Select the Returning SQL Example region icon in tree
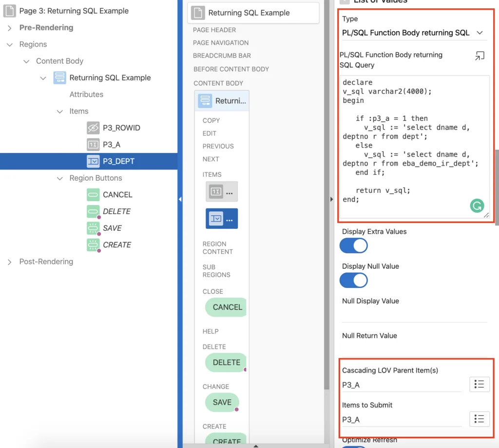Viewport: 499px width, 448px height. [59, 77]
